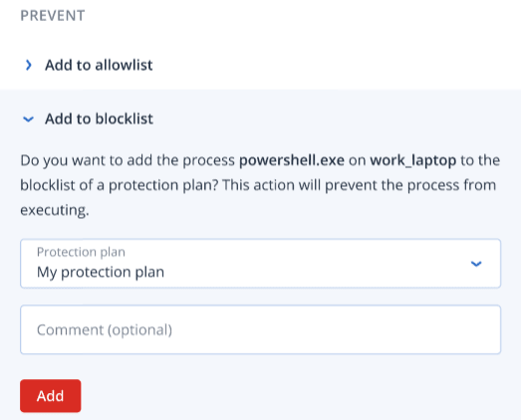The image size is (521, 420).
Task: Focus the Comment (optional) field
Action: [261, 329]
